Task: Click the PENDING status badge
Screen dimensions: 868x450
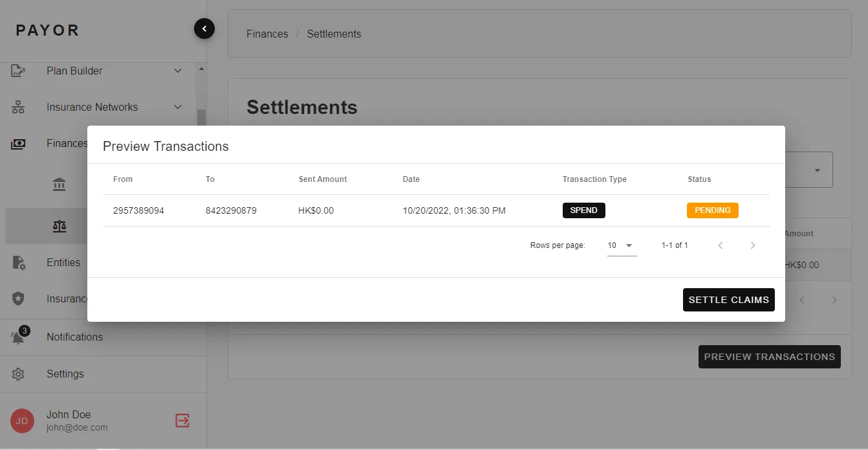Action: pyautogui.click(x=712, y=210)
